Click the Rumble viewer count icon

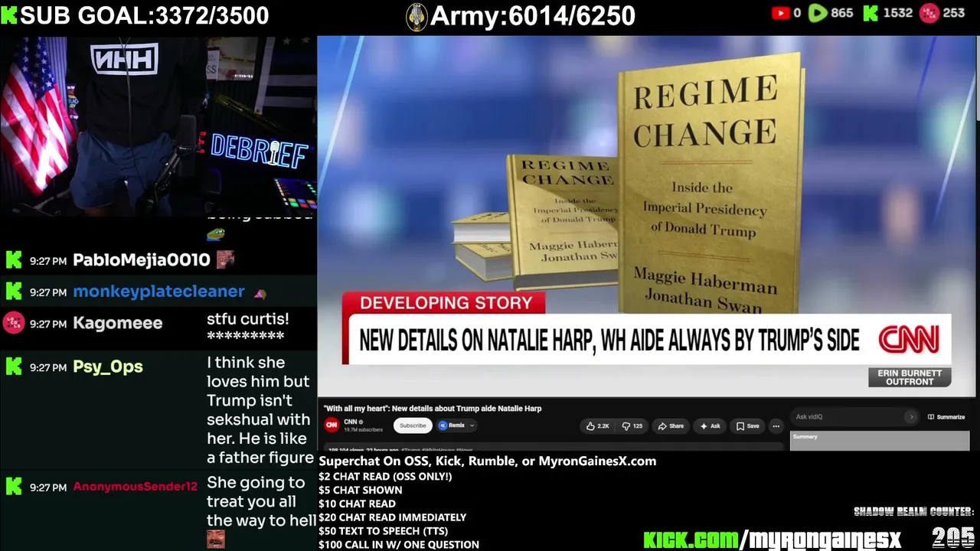[818, 13]
